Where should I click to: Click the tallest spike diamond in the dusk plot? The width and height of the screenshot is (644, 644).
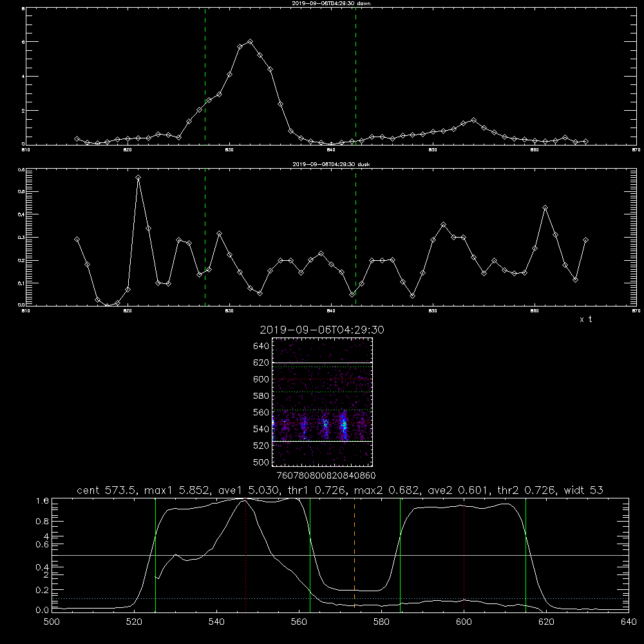(138, 178)
